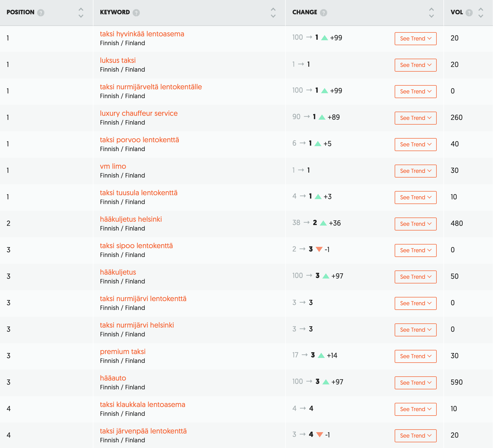The width and height of the screenshot is (493, 448).
Task: Expand See Trend for taksi hyvinkää lentoasema
Action: point(415,39)
